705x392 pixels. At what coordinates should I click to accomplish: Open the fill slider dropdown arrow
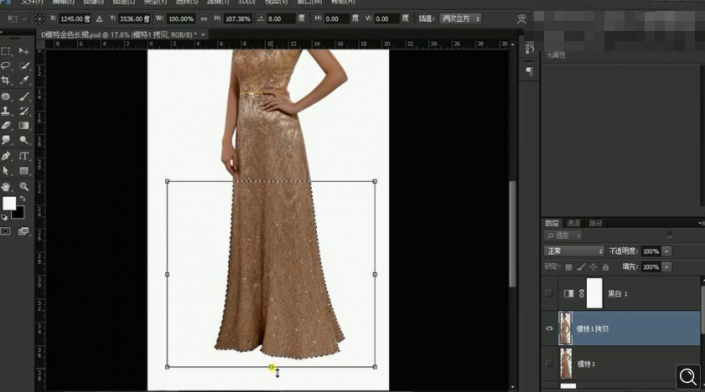click(667, 267)
